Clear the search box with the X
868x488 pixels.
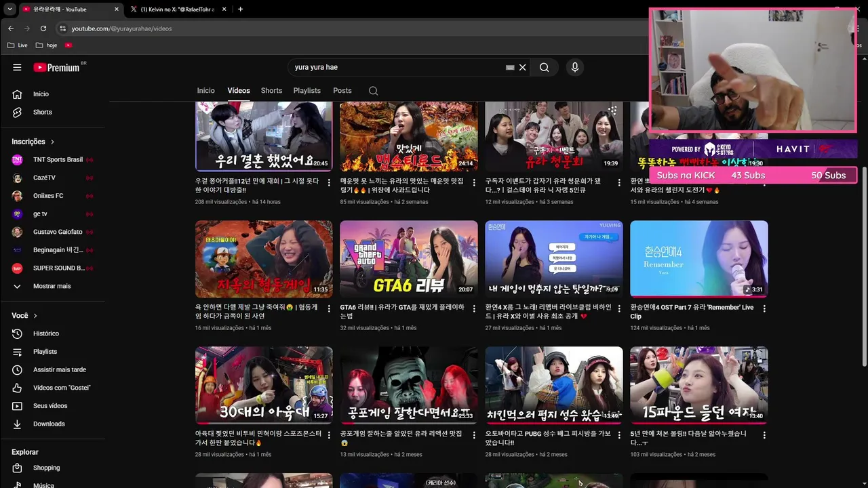(522, 67)
